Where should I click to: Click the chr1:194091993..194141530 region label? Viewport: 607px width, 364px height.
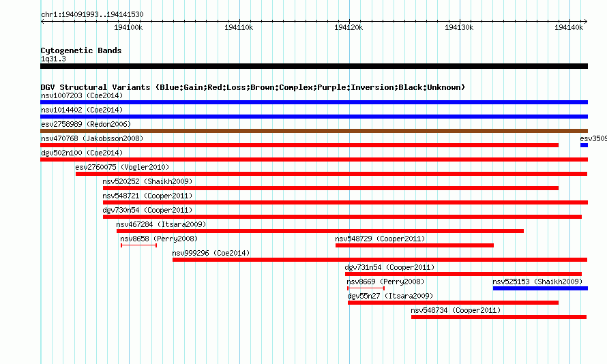point(92,14)
